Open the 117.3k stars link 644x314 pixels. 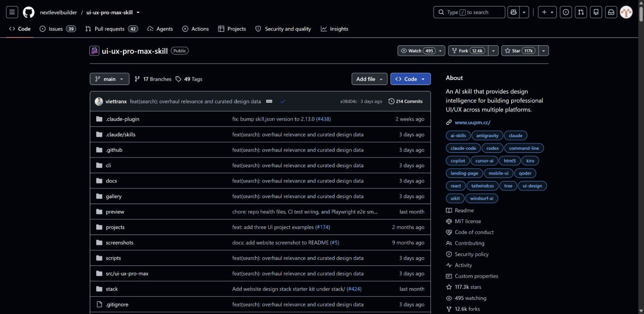click(x=464, y=287)
